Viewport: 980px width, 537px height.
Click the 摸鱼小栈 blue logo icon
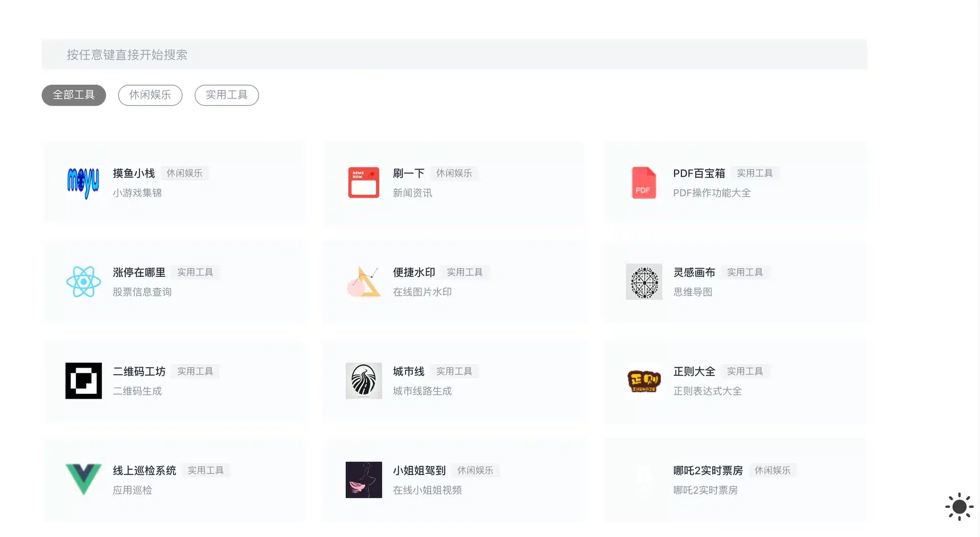point(83,183)
